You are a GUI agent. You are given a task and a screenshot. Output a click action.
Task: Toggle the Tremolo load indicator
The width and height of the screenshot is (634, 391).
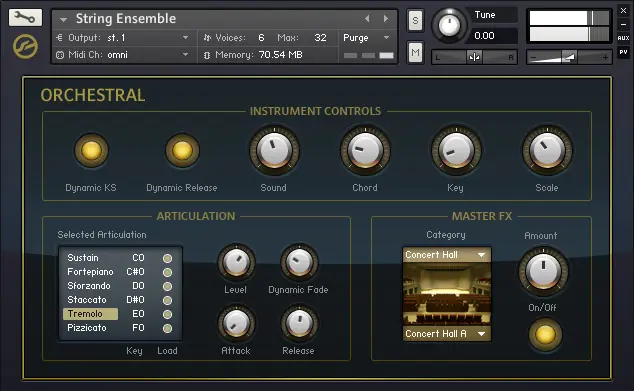pos(167,314)
